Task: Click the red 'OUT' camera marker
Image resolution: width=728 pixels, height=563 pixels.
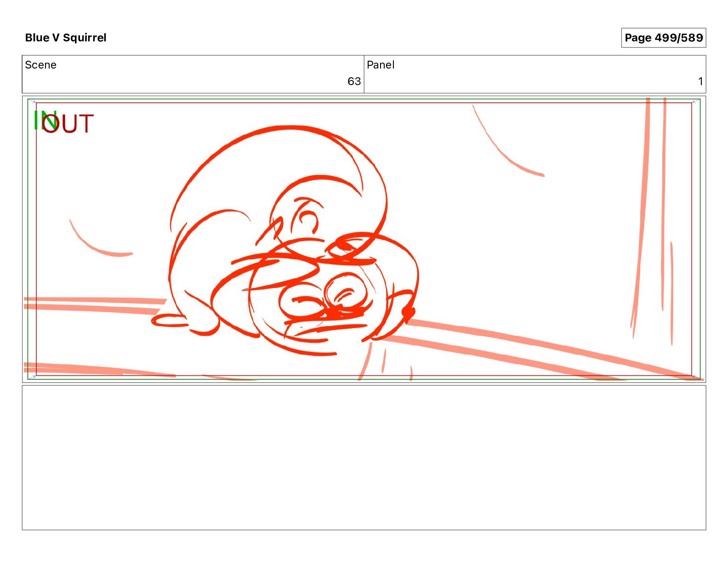Action: pyautogui.click(x=68, y=124)
